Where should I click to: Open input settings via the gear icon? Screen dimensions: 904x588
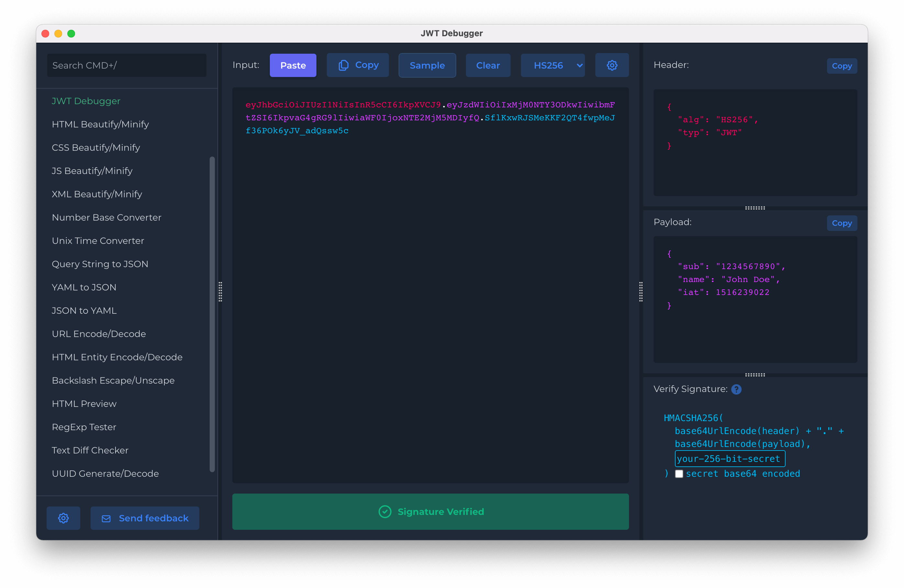612,65
